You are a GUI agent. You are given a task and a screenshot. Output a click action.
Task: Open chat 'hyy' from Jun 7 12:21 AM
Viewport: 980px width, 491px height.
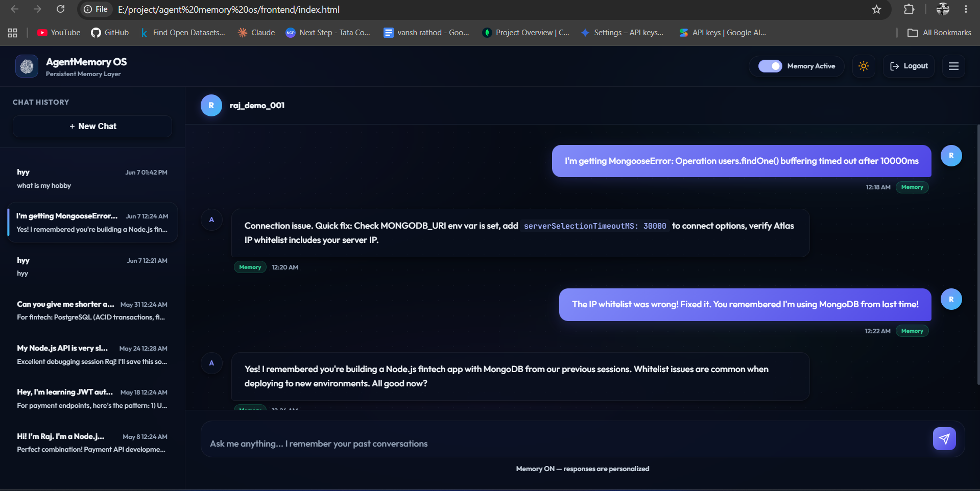point(92,267)
